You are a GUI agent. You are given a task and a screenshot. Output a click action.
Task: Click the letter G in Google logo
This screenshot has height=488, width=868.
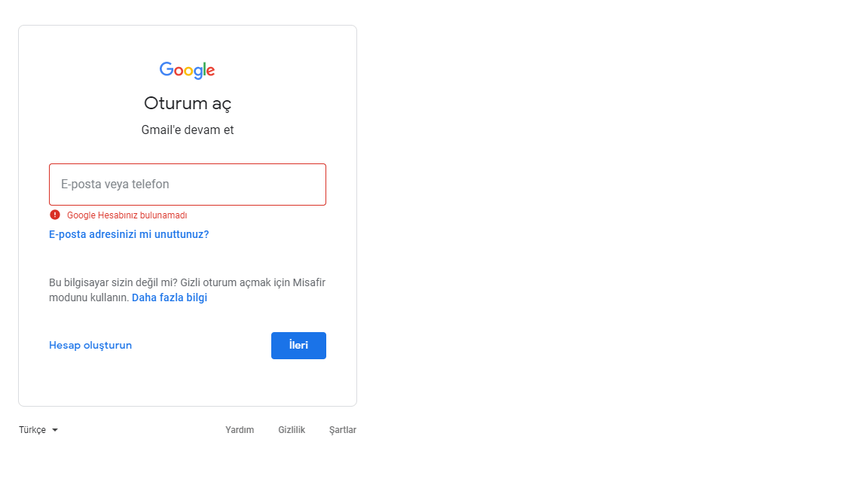click(167, 69)
